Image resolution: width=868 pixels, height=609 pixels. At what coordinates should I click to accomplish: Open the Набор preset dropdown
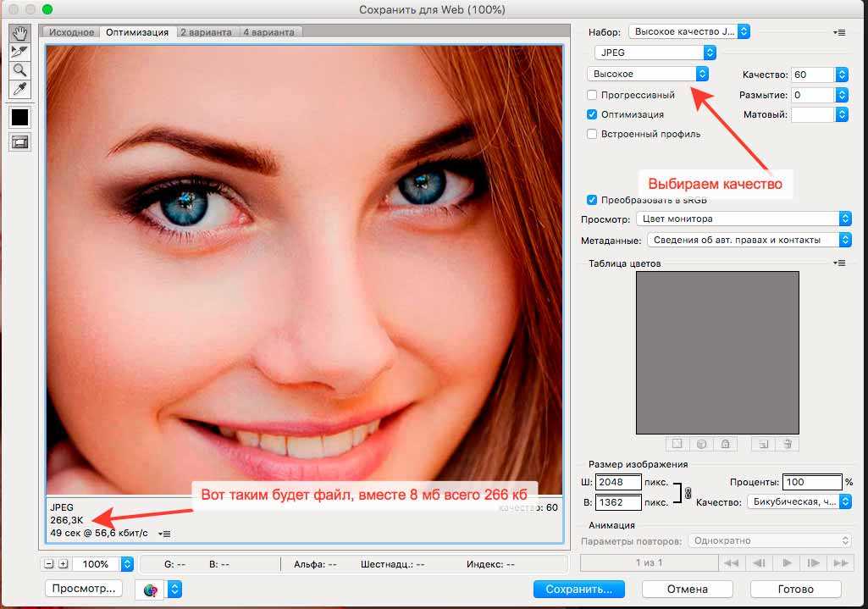tap(689, 31)
